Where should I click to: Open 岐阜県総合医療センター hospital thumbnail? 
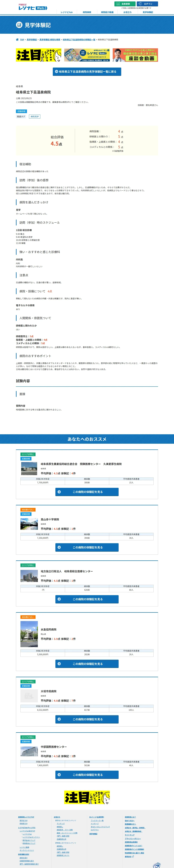click(x=29, y=576)
